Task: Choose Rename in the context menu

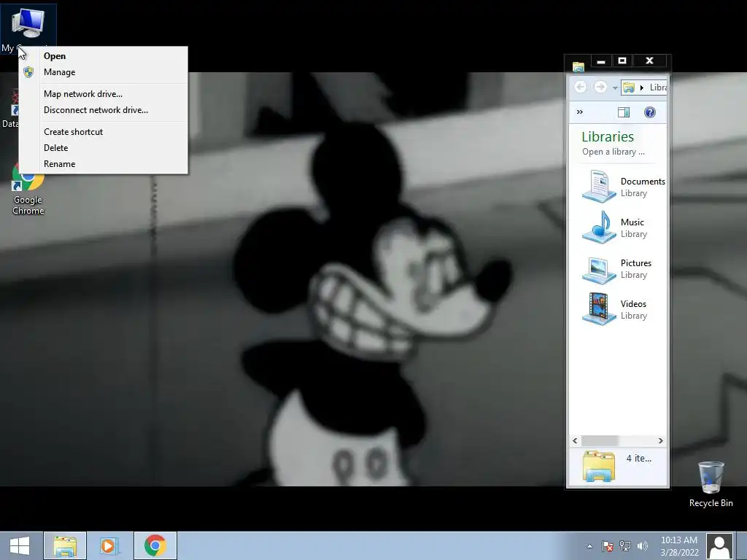Action: click(x=104, y=164)
